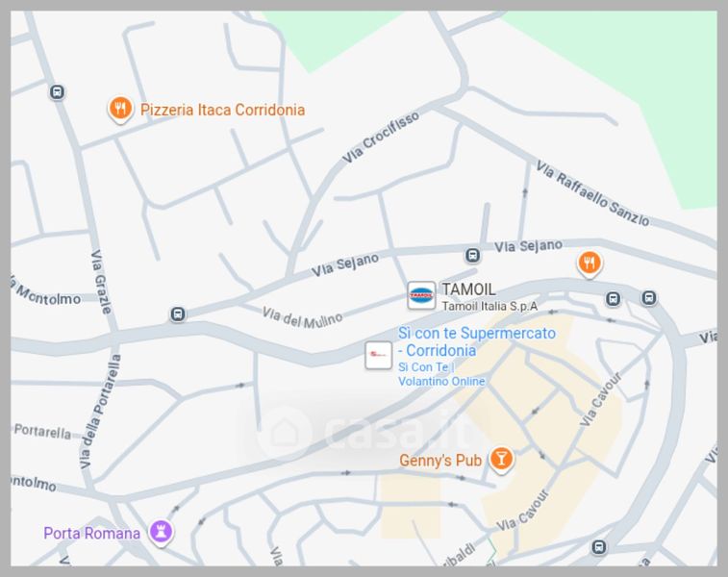
Task: Select the restaurant pin right of Via Sejano label
Action: click(x=590, y=264)
